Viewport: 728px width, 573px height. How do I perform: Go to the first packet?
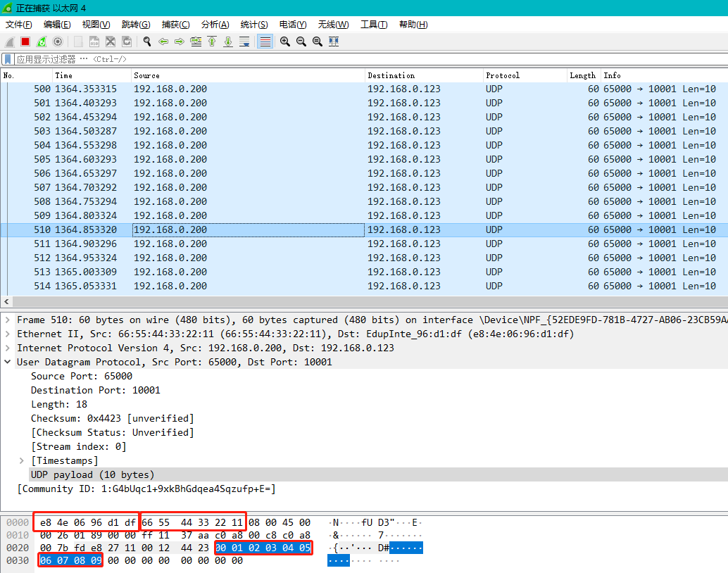tap(212, 42)
